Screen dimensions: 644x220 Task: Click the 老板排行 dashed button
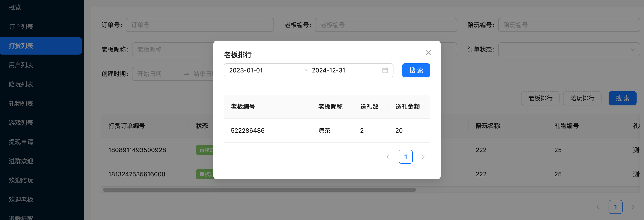point(540,98)
